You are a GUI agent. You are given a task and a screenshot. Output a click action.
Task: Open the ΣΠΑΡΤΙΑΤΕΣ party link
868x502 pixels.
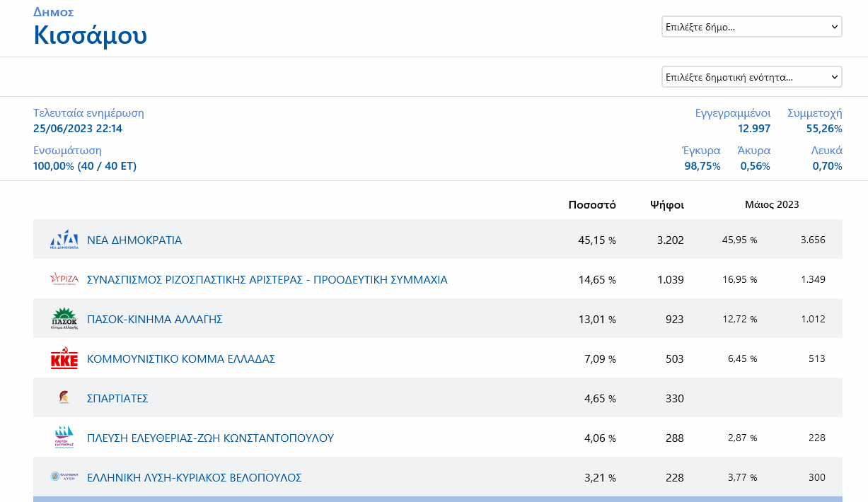point(117,399)
